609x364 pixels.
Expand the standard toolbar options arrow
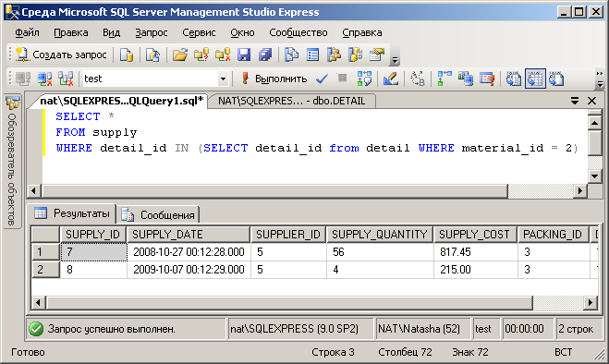(x=395, y=59)
